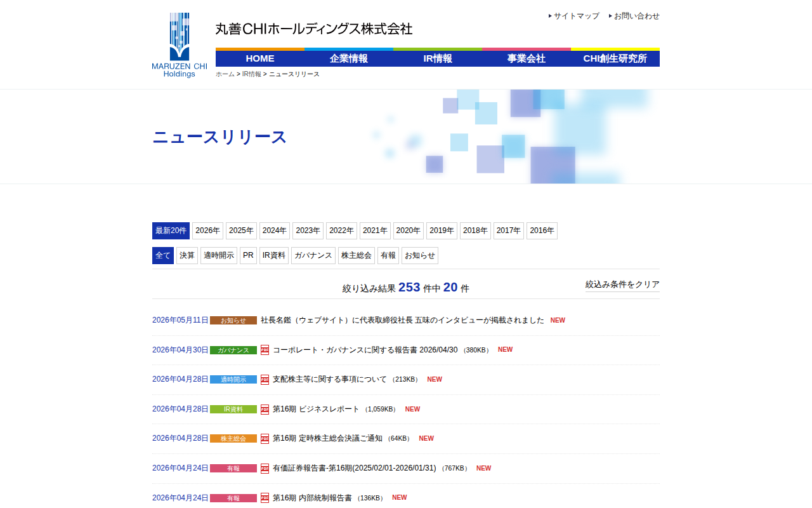Open the IR情報 navigation menu

[x=438, y=58]
